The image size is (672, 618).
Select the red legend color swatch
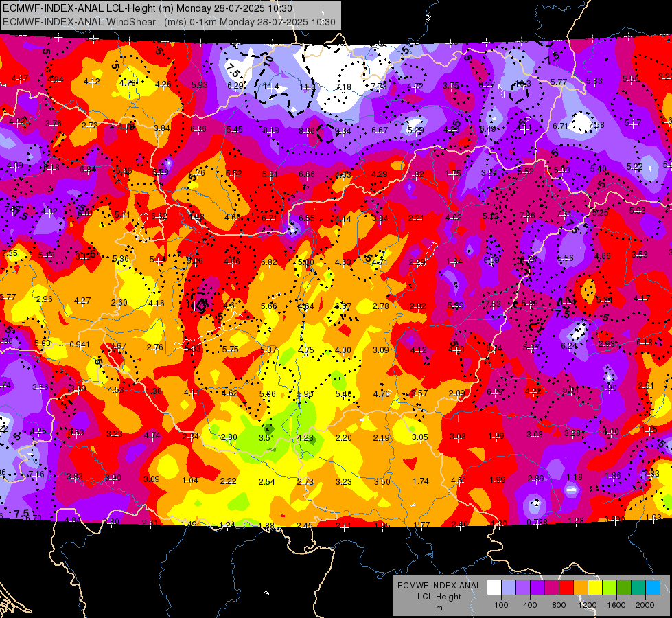pyautogui.click(x=566, y=588)
